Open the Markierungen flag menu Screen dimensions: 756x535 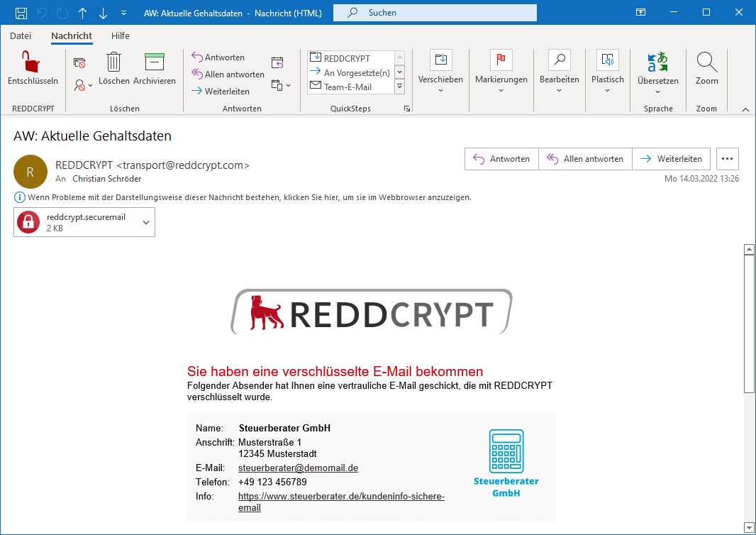click(x=501, y=72)
